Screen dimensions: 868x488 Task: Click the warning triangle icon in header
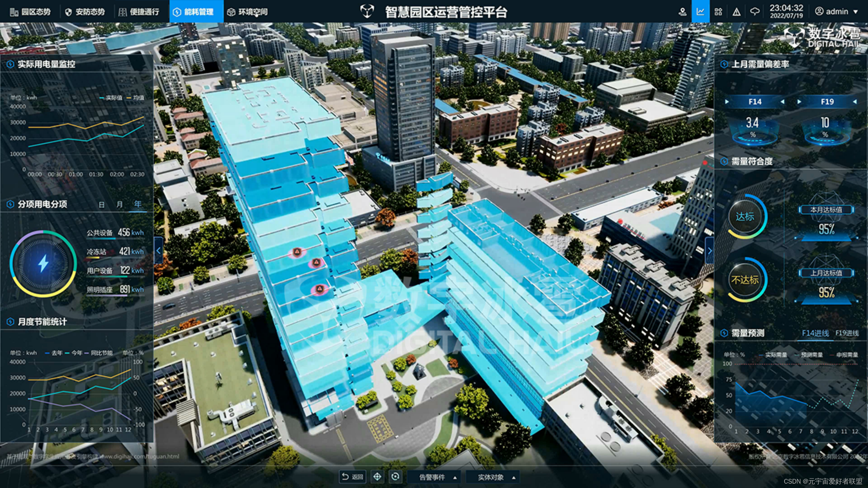(736, 12)
